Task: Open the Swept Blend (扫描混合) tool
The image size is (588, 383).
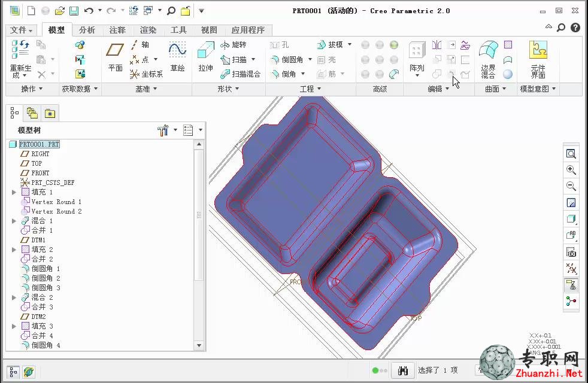Action: click(240, 74)
